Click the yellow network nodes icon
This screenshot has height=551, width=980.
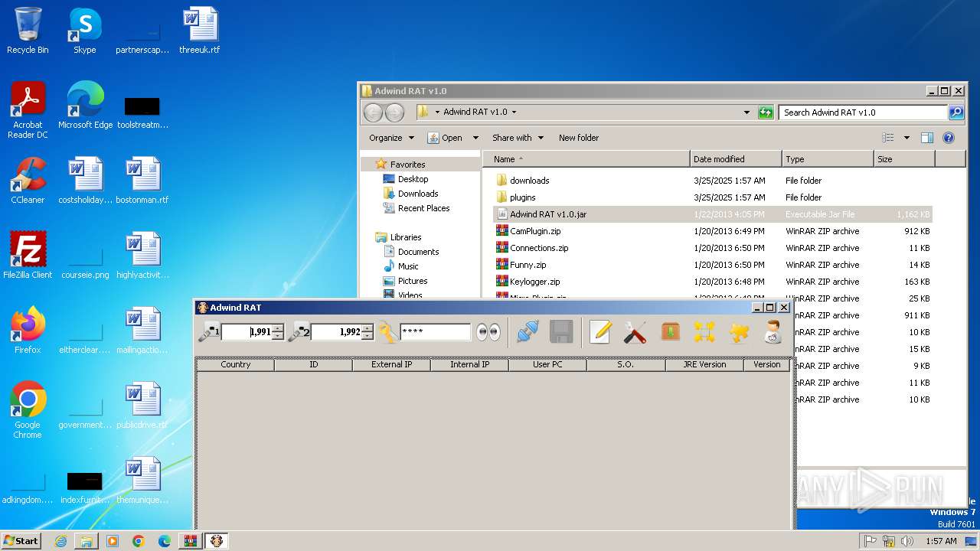[x=704, y=332]
